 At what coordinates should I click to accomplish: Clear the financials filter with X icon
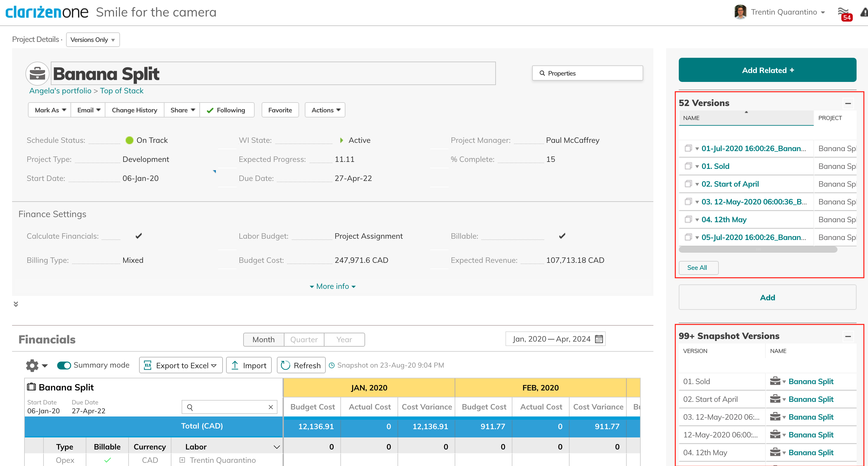(x=270, y=407)
